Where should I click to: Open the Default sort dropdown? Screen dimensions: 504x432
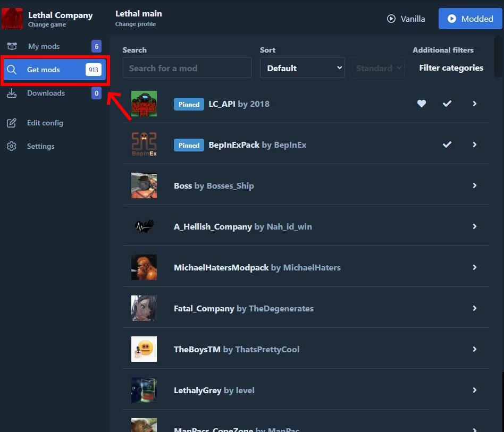pos(302,68)
